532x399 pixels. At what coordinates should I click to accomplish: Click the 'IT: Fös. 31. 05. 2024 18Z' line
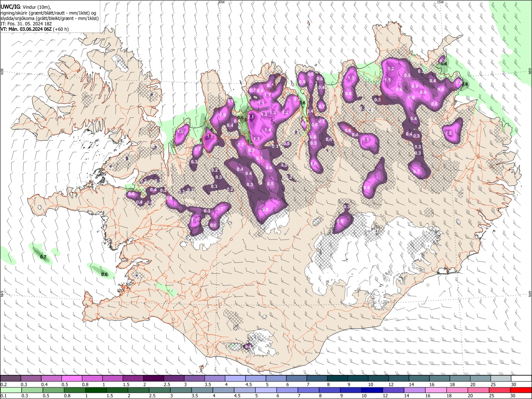[x=26, y=24]
